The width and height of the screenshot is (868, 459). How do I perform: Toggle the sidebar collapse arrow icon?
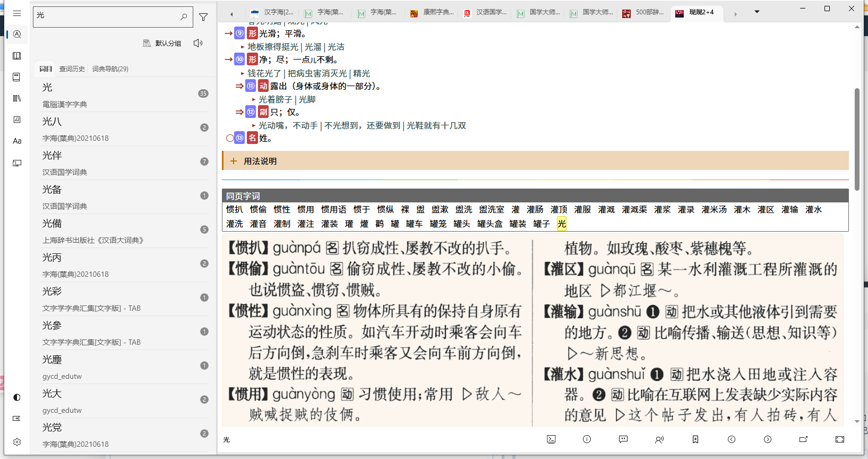click(x=17, y=419)
